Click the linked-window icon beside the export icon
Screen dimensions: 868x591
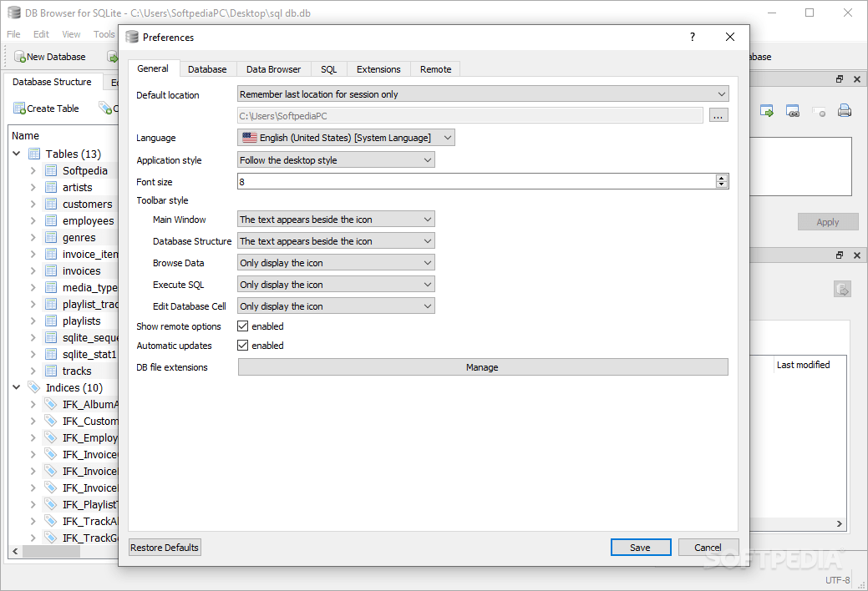tap(793, 111)
